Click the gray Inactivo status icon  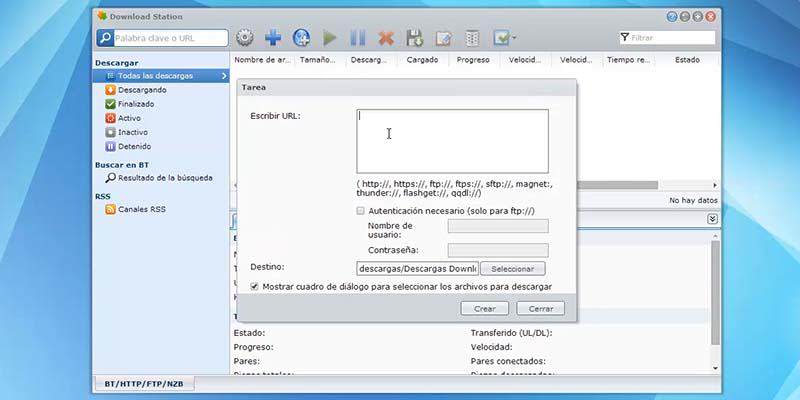click(x=110, y=133)
